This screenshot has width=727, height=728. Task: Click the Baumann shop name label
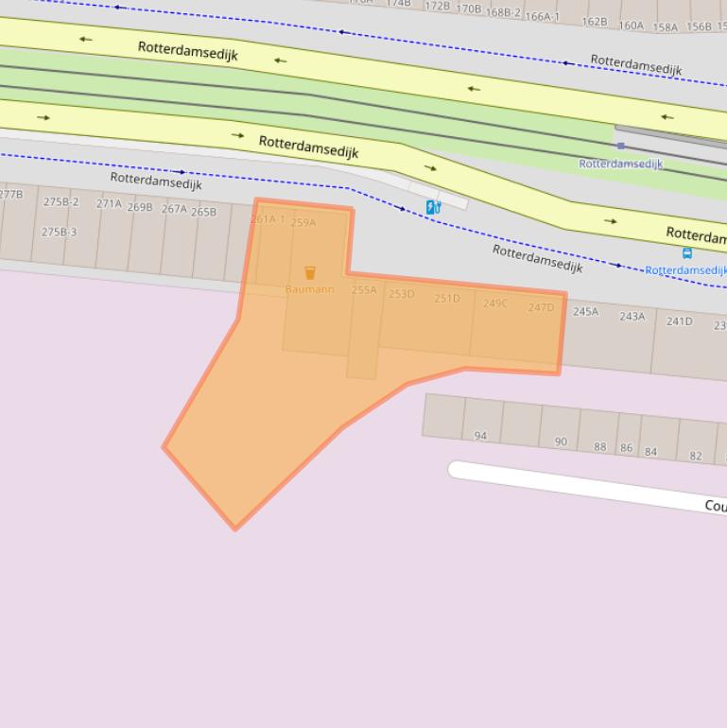[310, 289]
